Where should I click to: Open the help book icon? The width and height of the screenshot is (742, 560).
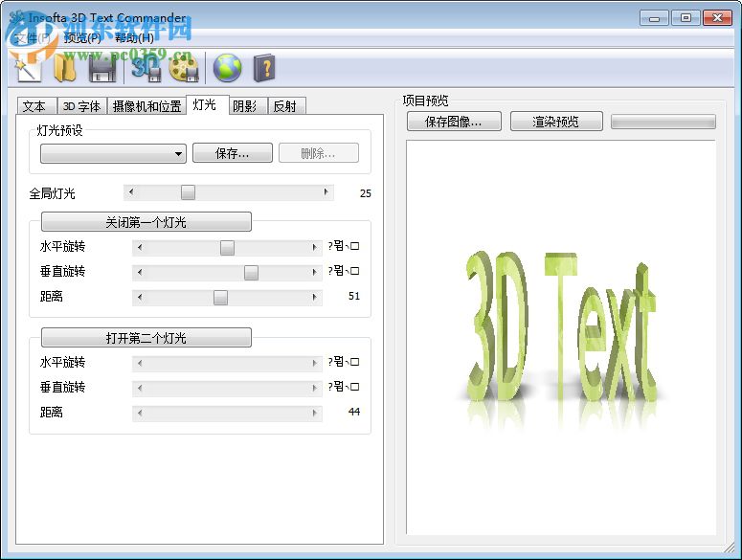coord(264,69)
